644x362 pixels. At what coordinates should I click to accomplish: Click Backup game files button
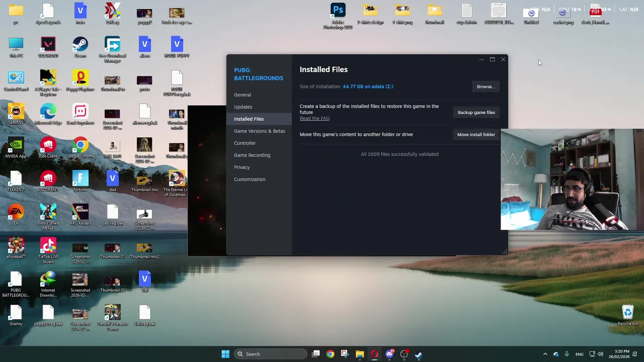[476, 112]
